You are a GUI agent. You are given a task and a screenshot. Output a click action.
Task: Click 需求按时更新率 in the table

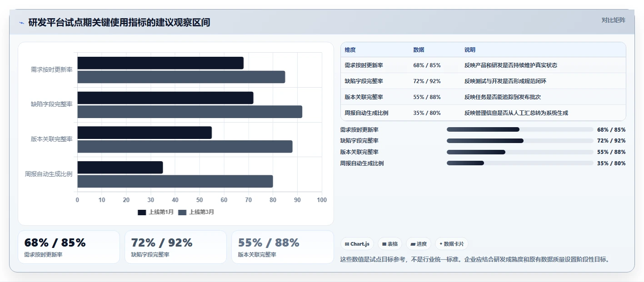[x=364, y=65]
